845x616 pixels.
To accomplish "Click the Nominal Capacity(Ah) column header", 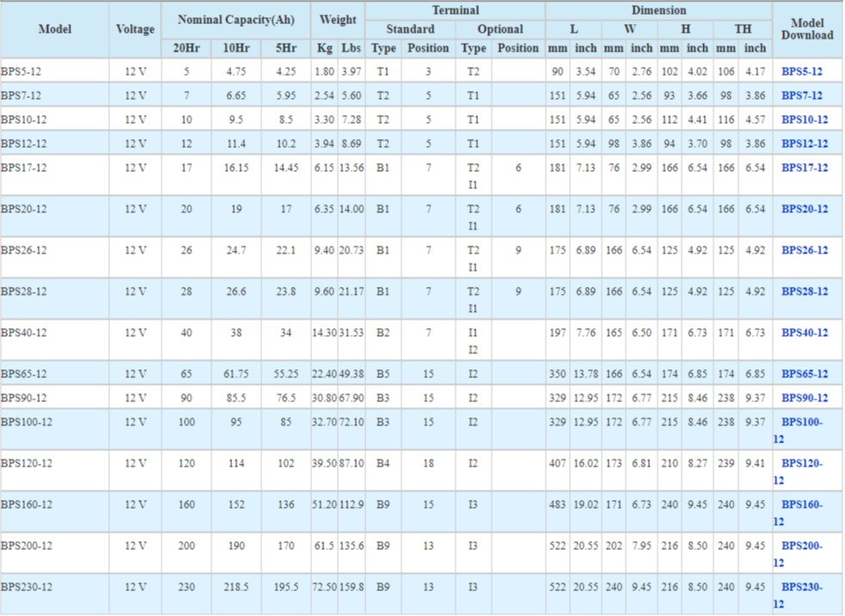I will click(236, 19).
